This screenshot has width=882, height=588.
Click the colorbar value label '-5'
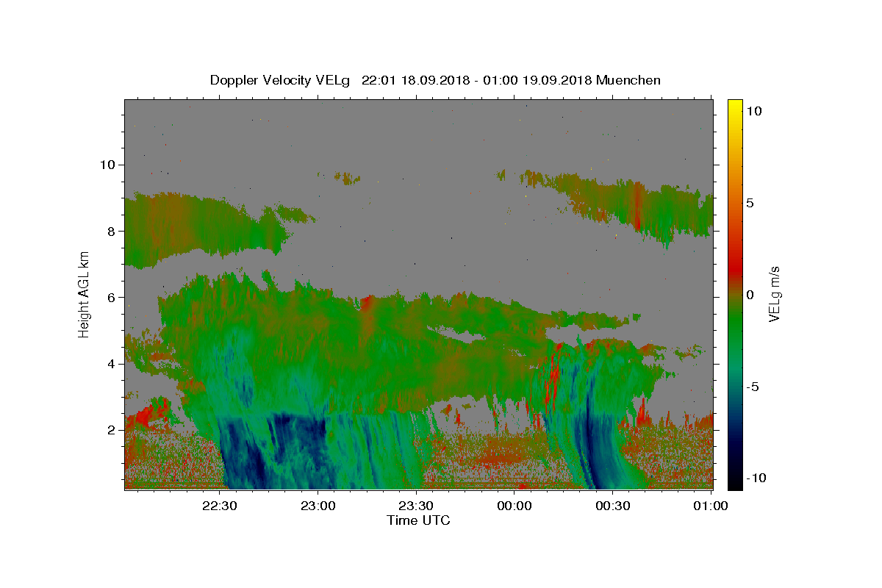[753, 387]
